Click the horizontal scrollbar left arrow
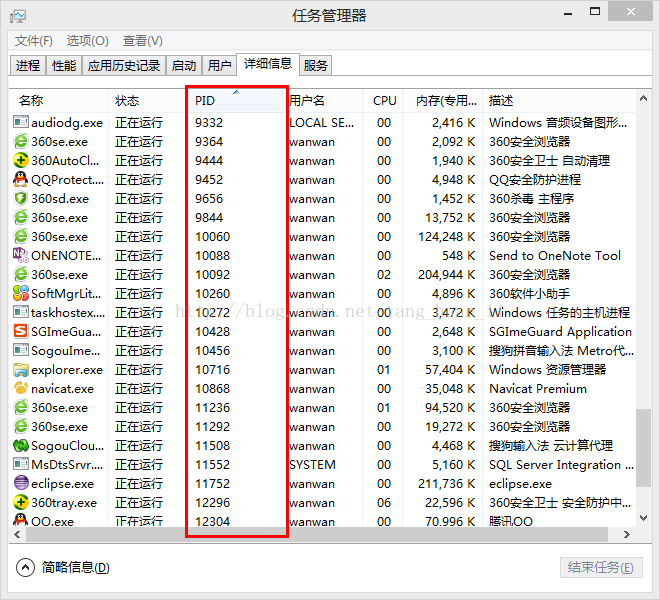 [17, 534]
